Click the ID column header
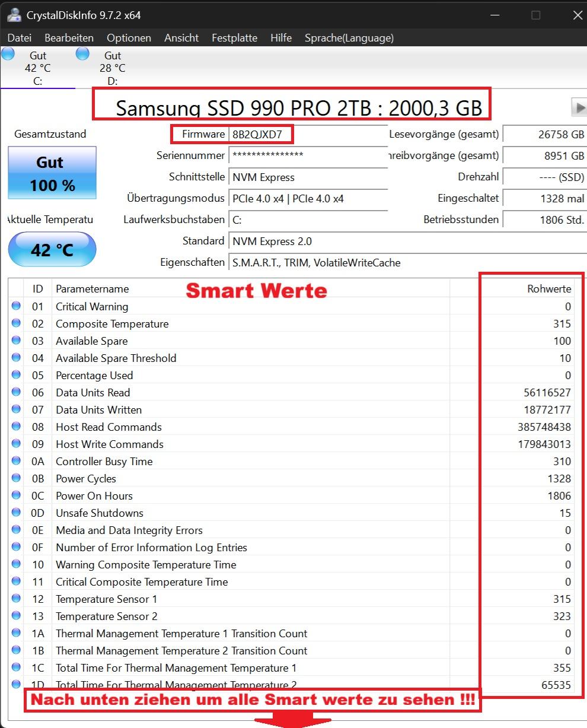 click(38, 289)
